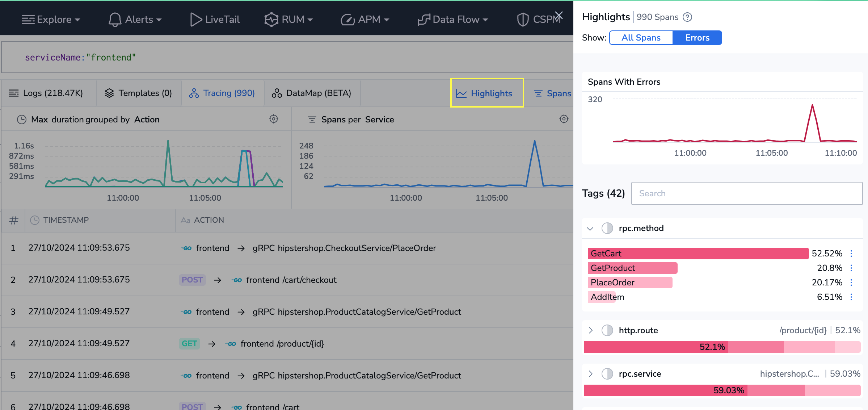Switch to the Logs (218.47K) tab
868x410 pixels.
point(46,93)
